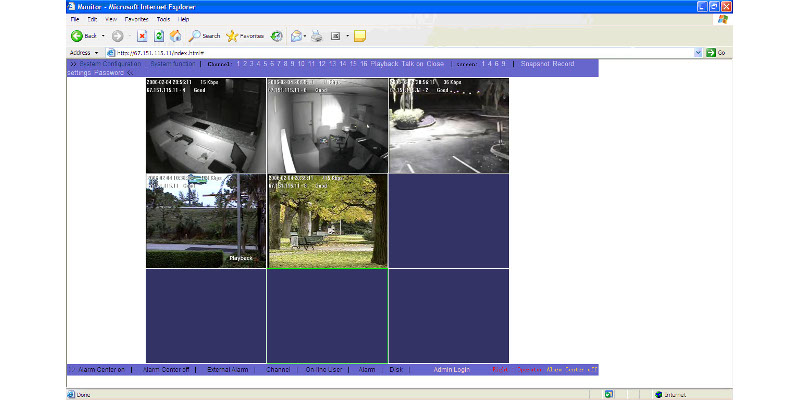The image size is (800, 400).
Task: Open the Favorites star button
Action: pyautogui.click(x=245, y=36)
